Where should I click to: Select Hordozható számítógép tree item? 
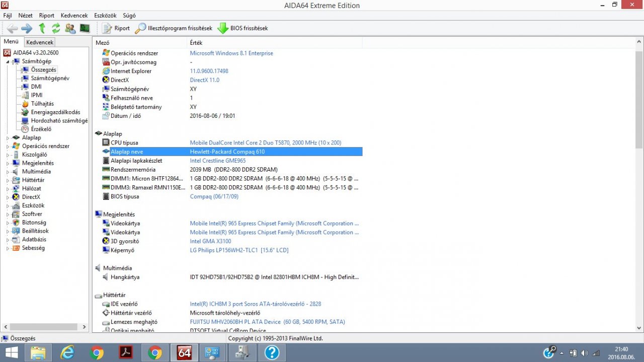click(59, 121)
